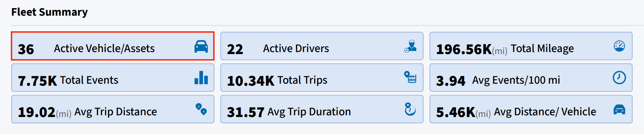Click the car icon in Avg Distance/Vehicle
The image size is (644, 134).
(x=619, y=110)
